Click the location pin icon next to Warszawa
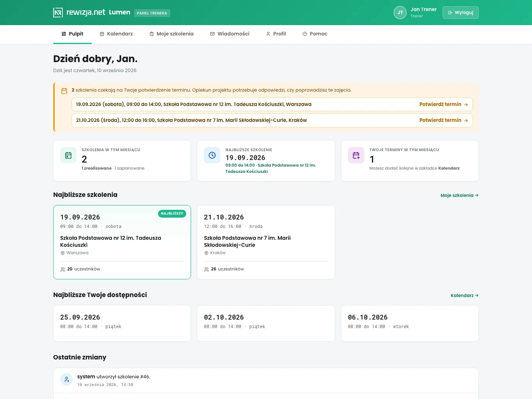Viewport: 532px width, 399px height. click(63, 253)
